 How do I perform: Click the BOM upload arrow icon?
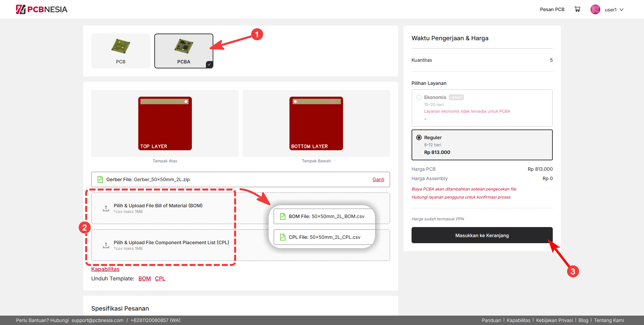106,208
